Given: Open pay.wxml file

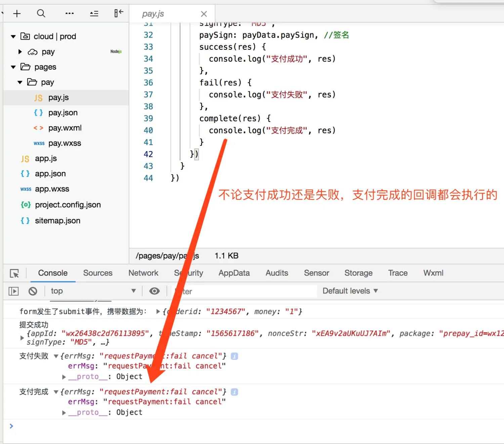Looking at the screenshot, I should [x=65, y=128].
